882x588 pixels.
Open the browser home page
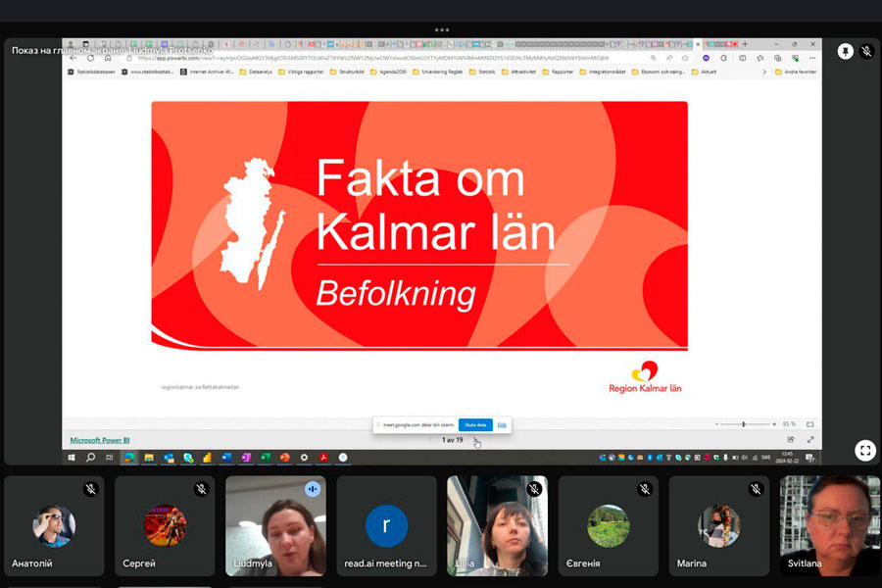point(108,58)
